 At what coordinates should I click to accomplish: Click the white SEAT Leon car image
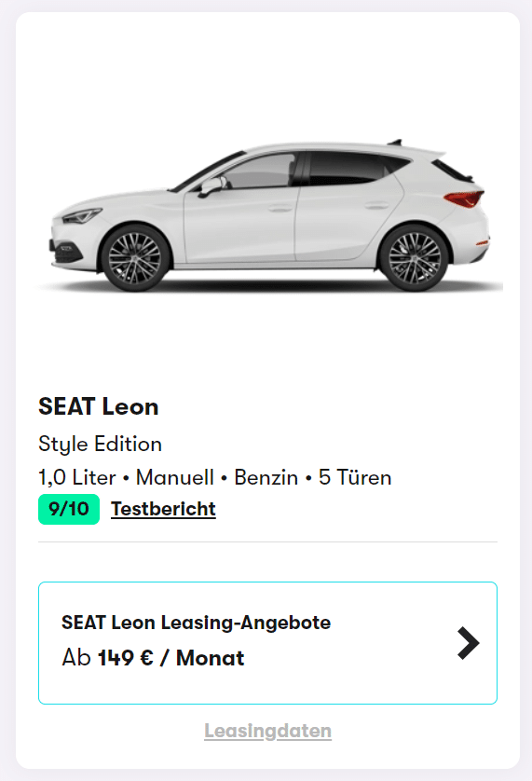(270, 215)
